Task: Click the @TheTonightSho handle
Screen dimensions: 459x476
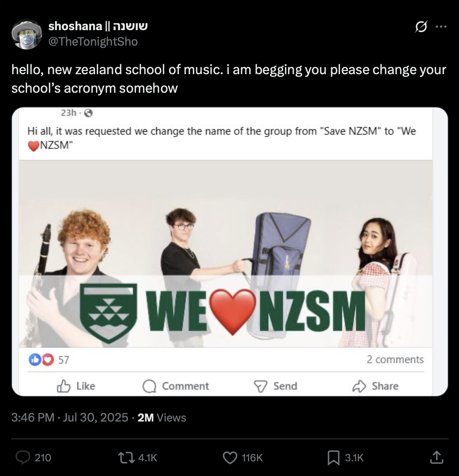Action: (93, 41)
